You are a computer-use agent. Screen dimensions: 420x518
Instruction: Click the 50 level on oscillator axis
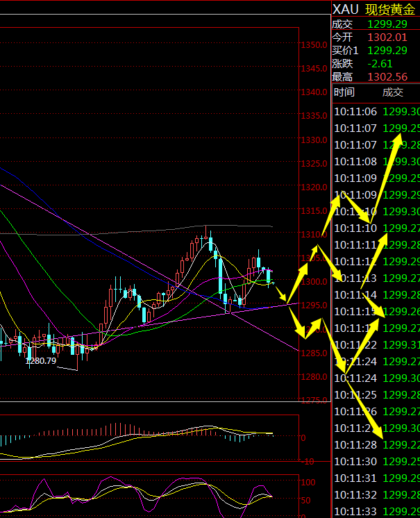tap(305, 501)
